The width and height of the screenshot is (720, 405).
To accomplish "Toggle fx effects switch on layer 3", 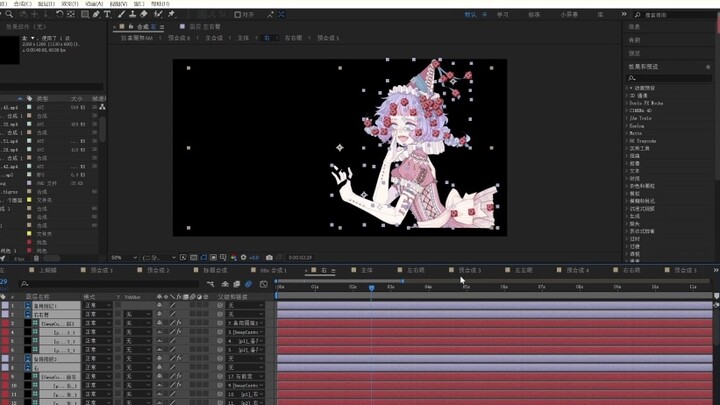I will 179,323.
